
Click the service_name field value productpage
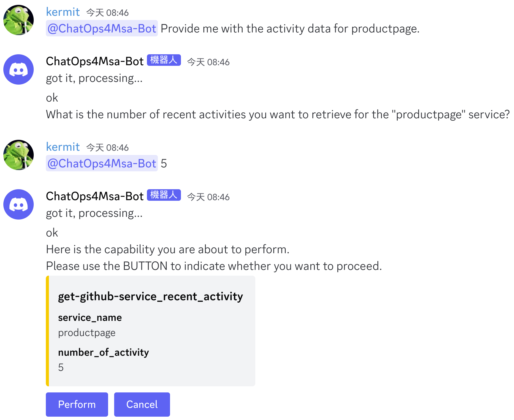[x=87, y=333]
